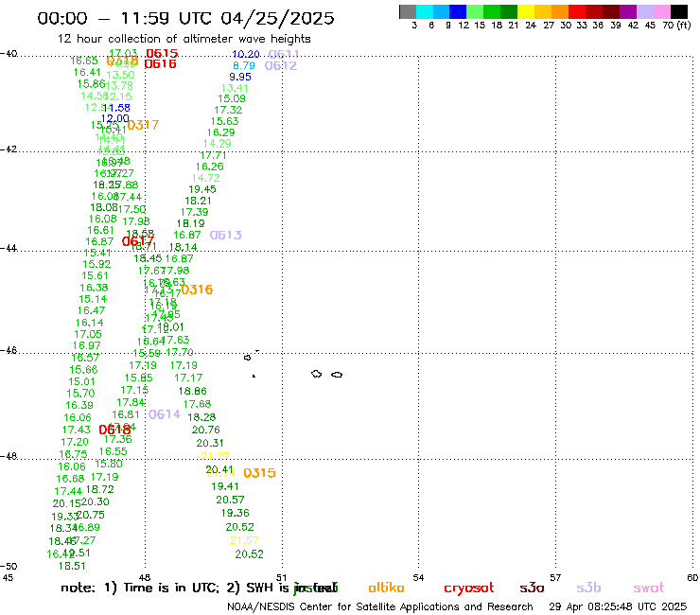Click the s3b legend label
The image size is (700, 615).
point(588,588)
